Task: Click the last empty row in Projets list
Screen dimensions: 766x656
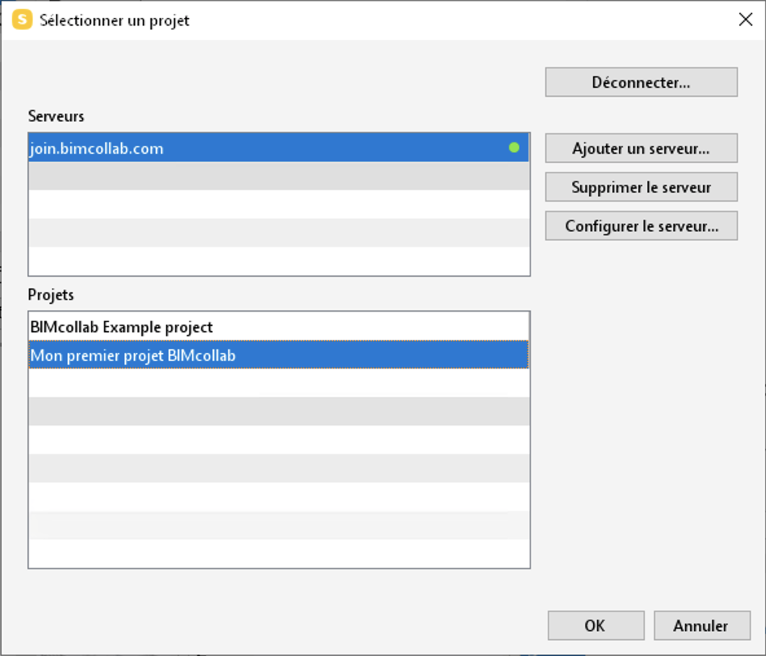Action: coord(279,553)
